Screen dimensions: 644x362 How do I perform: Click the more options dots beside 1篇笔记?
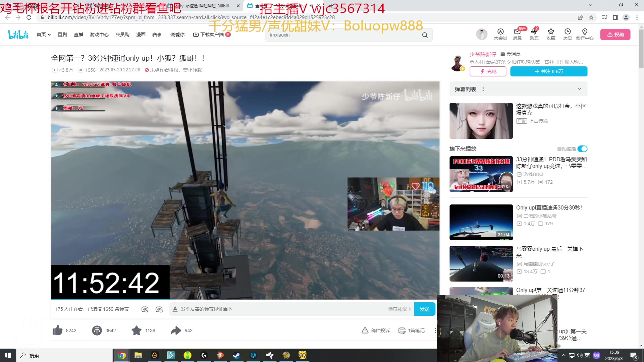coord(435,330)
